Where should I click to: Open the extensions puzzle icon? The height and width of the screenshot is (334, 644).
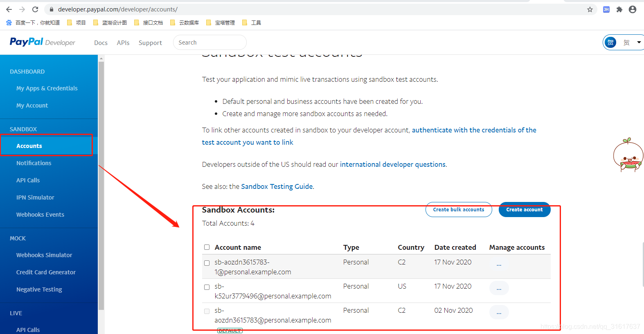619,9
